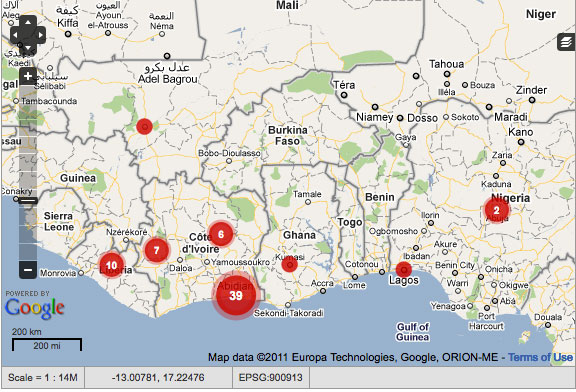
Task: Click the red marker in southern Mali
Action: pos(144,126)
